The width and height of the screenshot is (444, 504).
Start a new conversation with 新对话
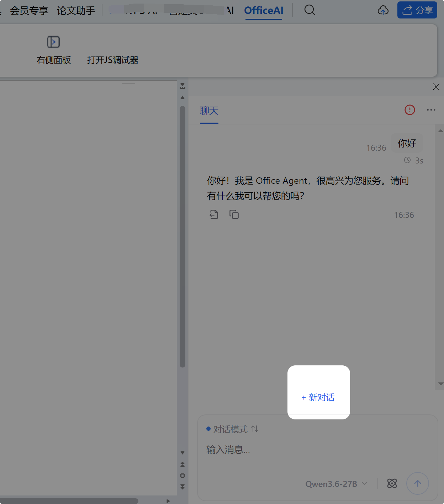coord(318,397)
